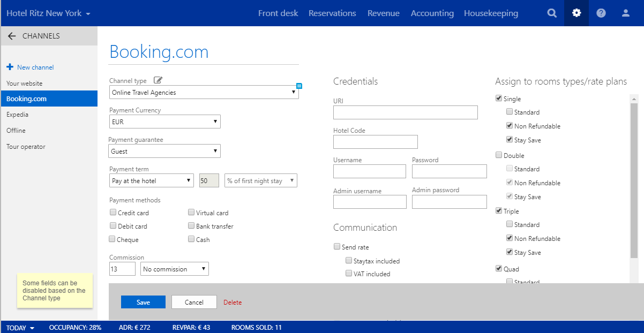Click the Password input field
644x333 pixels.
point(449,171)
